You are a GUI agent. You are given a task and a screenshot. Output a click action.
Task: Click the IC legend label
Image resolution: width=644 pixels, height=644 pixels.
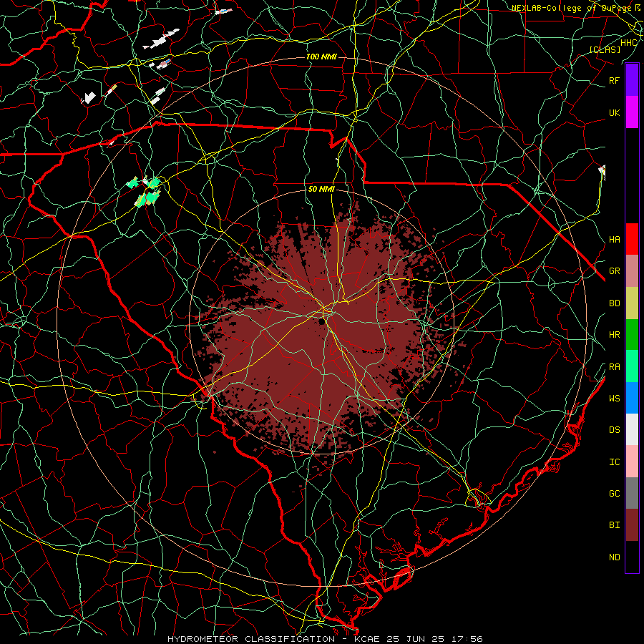615,462
